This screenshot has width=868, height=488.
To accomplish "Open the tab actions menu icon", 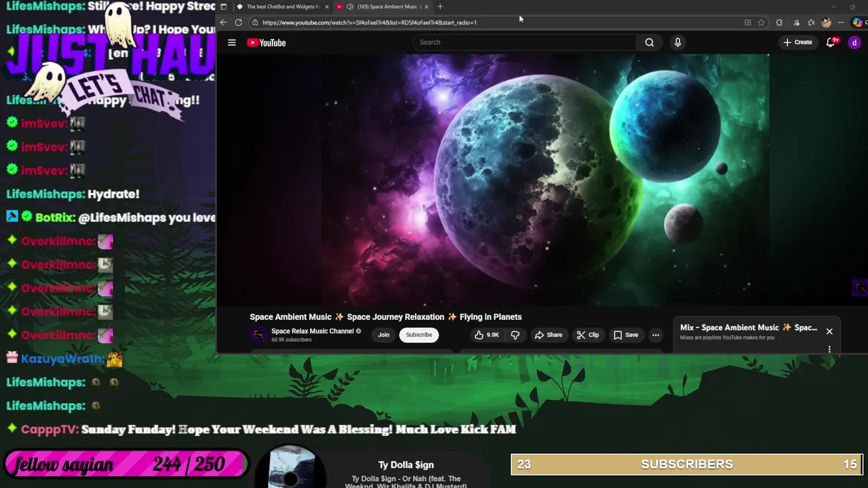I will click(224, 7).
